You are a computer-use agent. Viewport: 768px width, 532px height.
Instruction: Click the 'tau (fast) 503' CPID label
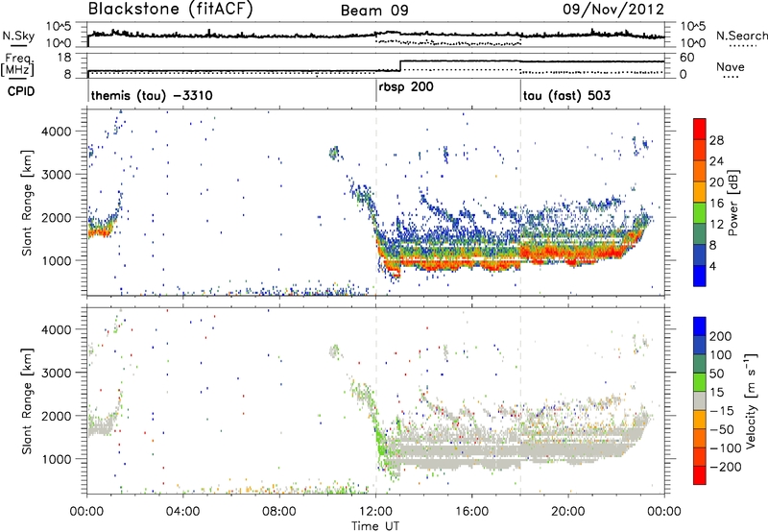(x=566, y=95)
